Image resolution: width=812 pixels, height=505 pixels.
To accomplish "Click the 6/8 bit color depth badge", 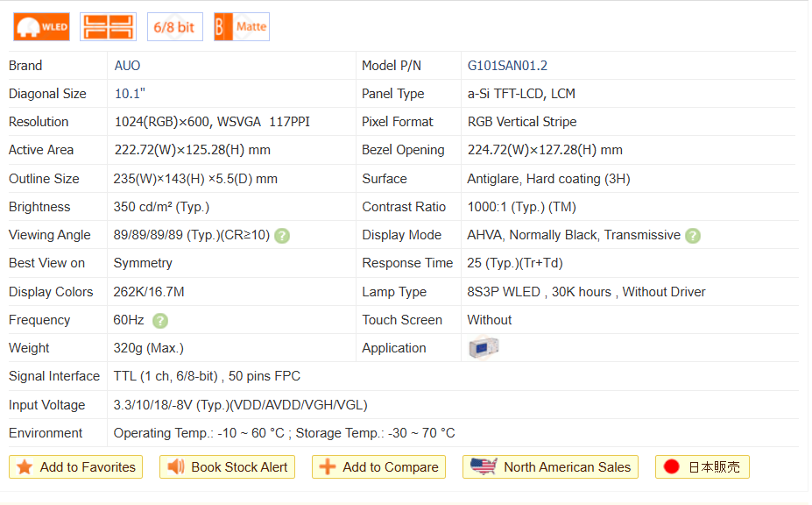I will click(x=174, y=27).
